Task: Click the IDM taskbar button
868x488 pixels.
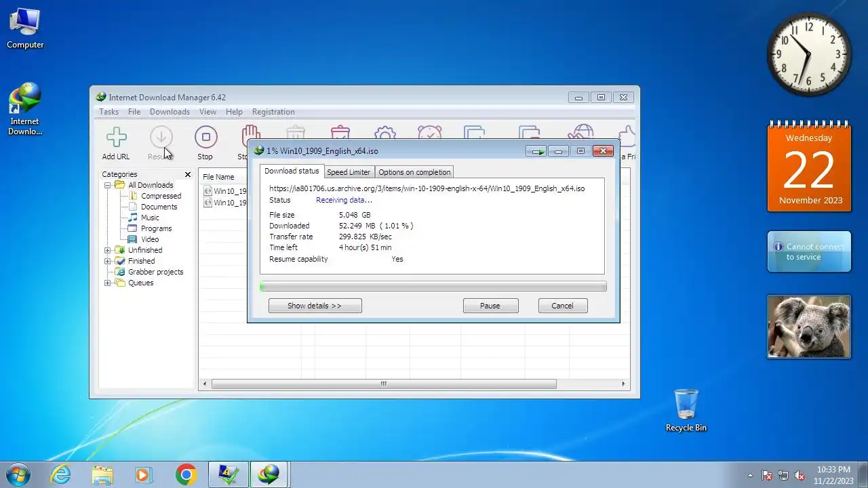Action: pyautogui.click(x=269, y=474)
